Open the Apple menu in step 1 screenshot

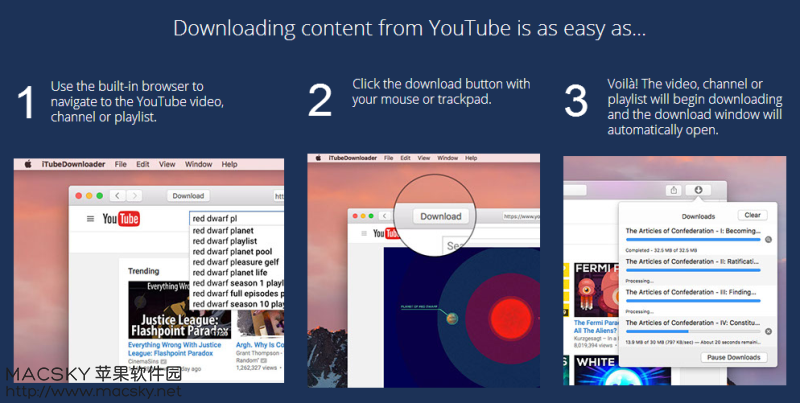click(x=28, y=164)
